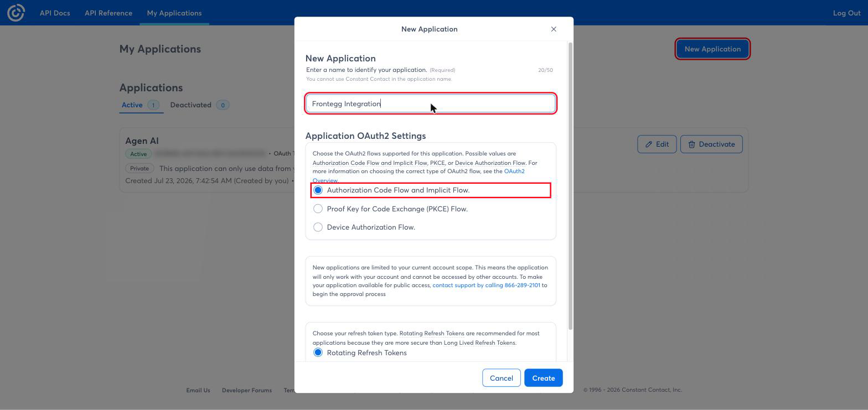Log Out of the account

(x=846, y=13)
